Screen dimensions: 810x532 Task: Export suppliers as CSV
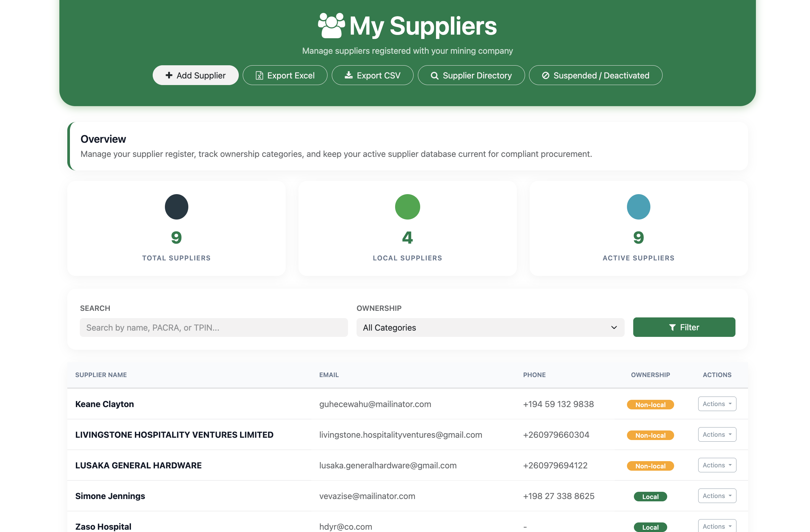[x=372, y=75]
